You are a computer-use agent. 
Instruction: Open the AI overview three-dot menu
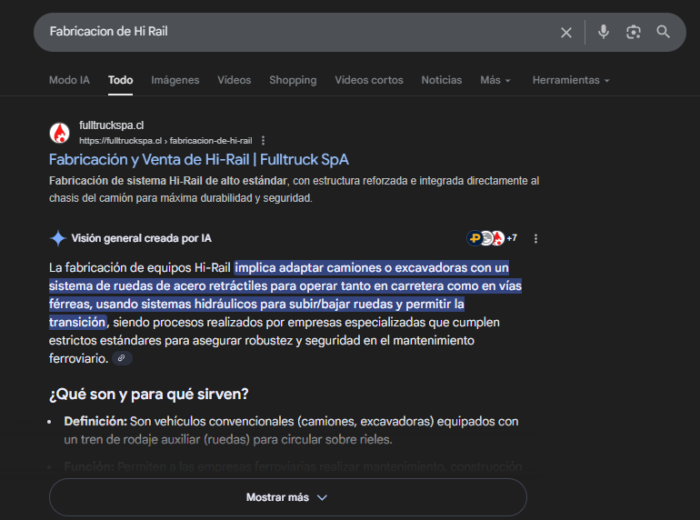point(536,239)
